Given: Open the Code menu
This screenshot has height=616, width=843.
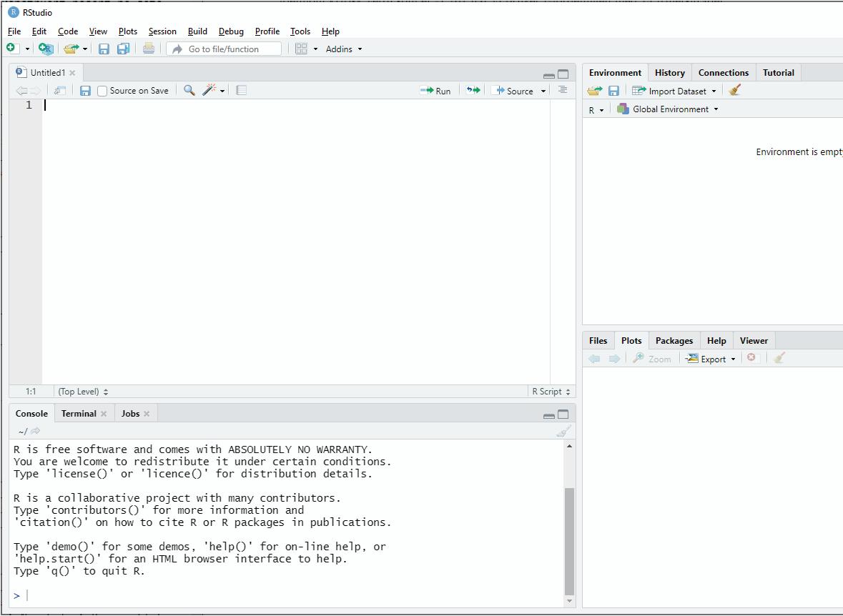Looking at the screenshot, I should coord(68,31).
